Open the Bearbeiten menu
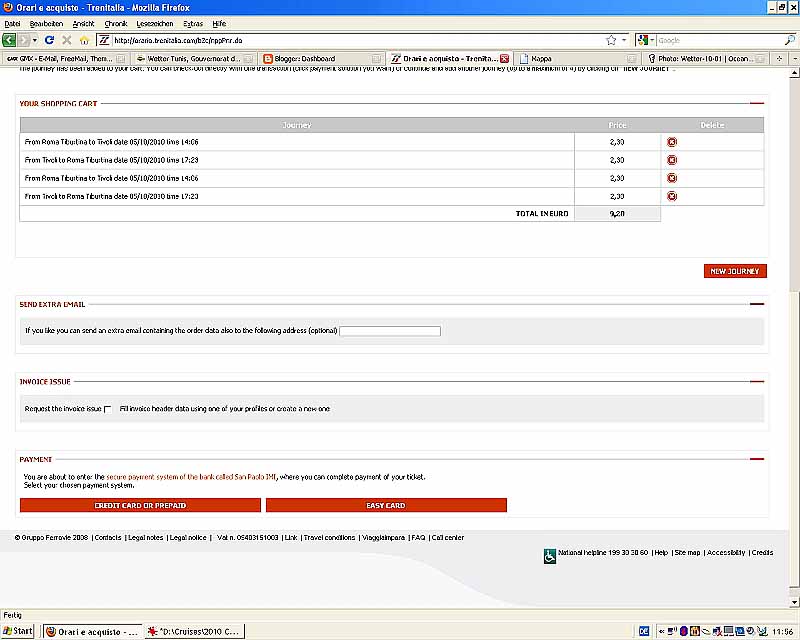 [46, 23]
